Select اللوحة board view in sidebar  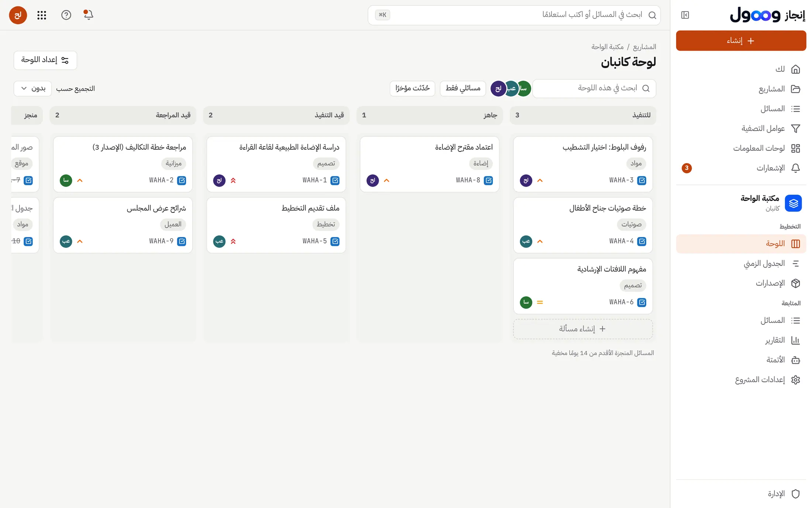point(741,244)
